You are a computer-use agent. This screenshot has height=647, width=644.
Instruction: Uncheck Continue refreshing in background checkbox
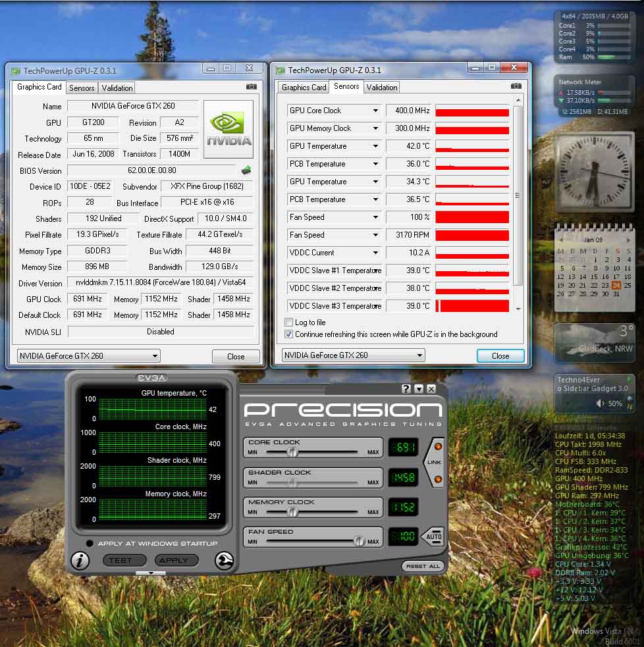[x=288, y=334]
